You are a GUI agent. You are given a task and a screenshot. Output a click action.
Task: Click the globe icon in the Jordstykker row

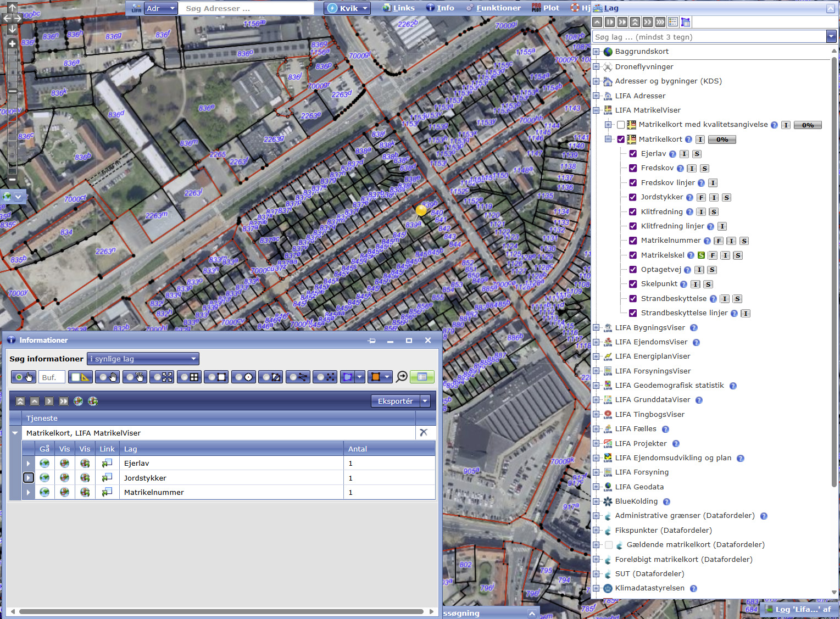pos(44,478)
